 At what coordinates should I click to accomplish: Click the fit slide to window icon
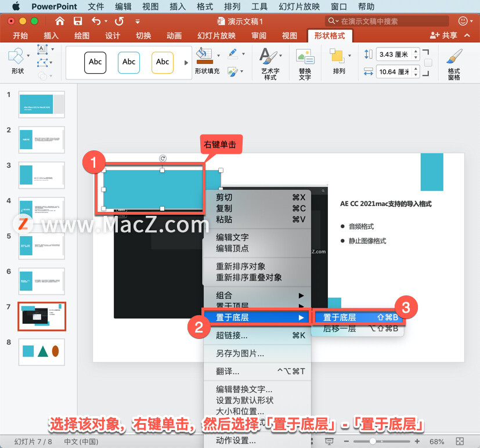[x=460, y=441]
